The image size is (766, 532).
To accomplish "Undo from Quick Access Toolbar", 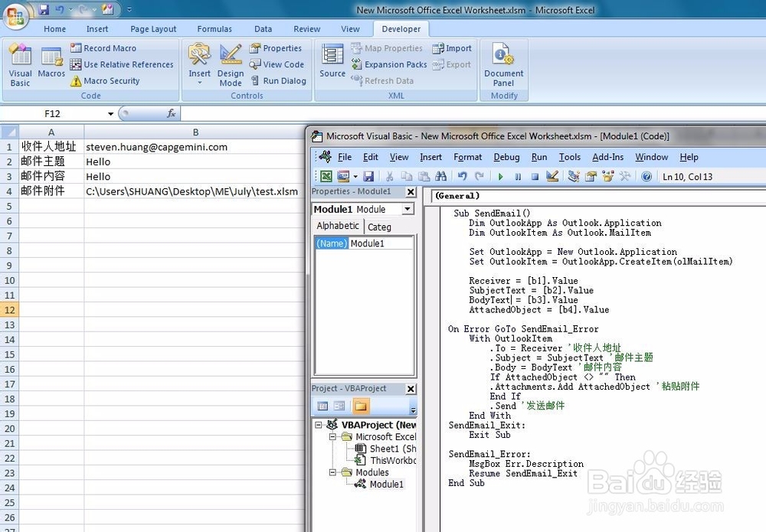I will 59,9.
